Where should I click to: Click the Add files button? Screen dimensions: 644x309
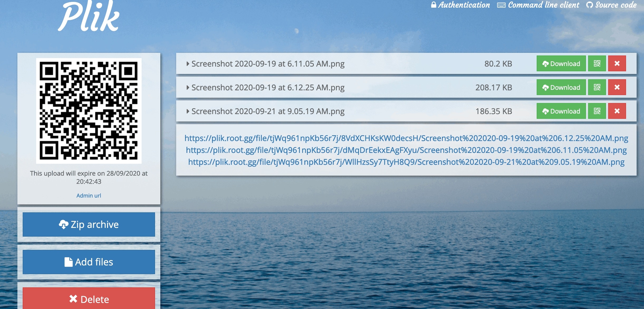click(x=89, y=262)
